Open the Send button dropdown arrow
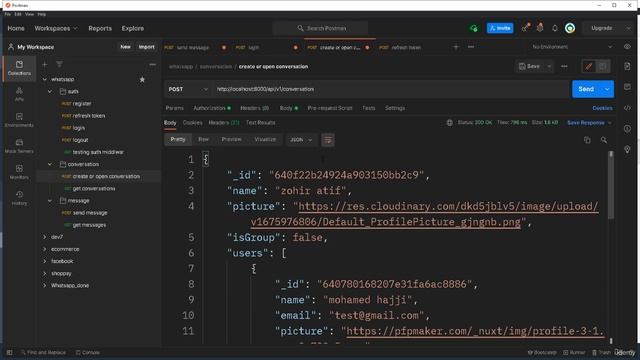Image resolution: width=640 pixels, height=360 pixels. pos(607,89)
